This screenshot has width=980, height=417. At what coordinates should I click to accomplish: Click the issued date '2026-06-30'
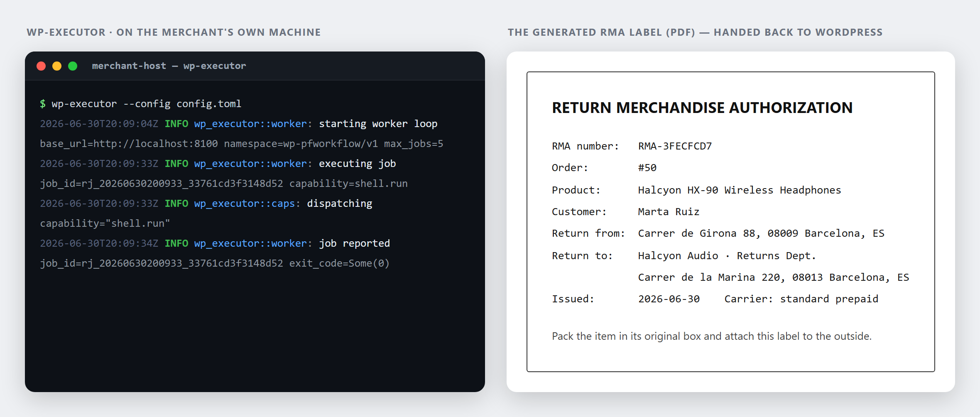tap(669, 299)
